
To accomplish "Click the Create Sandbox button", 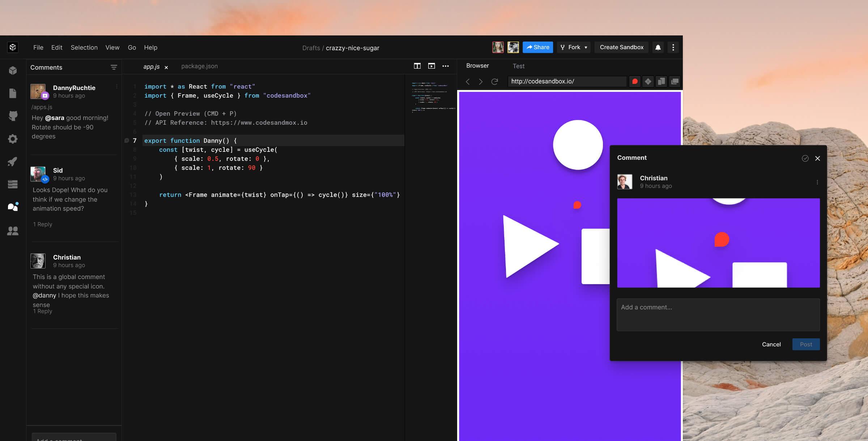I will pyautogui.click(x=621, y=47).
